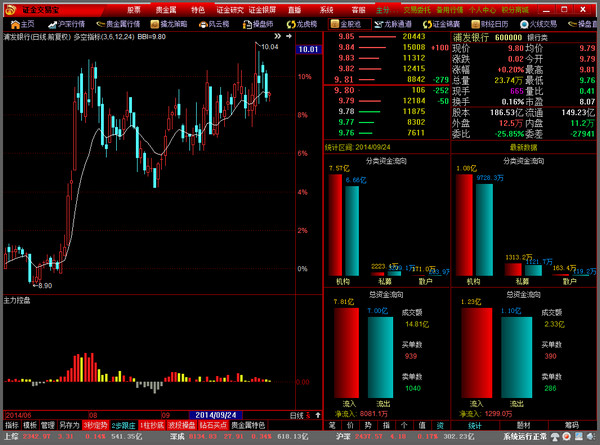Switch to the 2步跟庄 indicator tab
The height and width of the screenshot is (445, 600).
pos(124,425)
